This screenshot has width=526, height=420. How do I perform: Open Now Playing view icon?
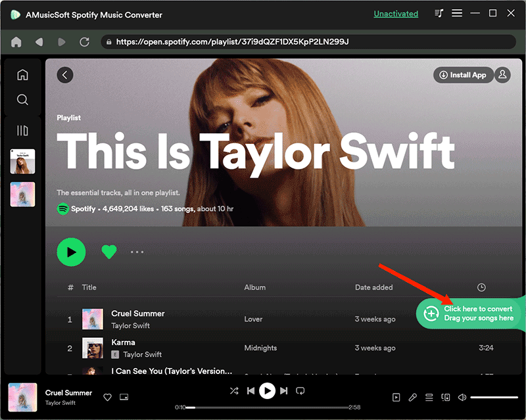[x=396, y=398]
